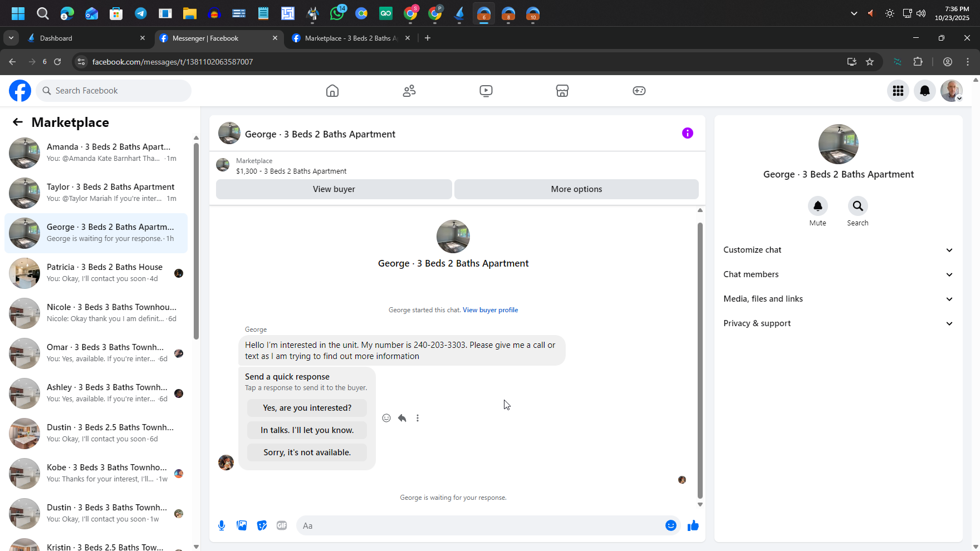The height and width of the screenshot is (551, 980).
Task: Open Telegram from the taskbar
Action: [141, 13]
